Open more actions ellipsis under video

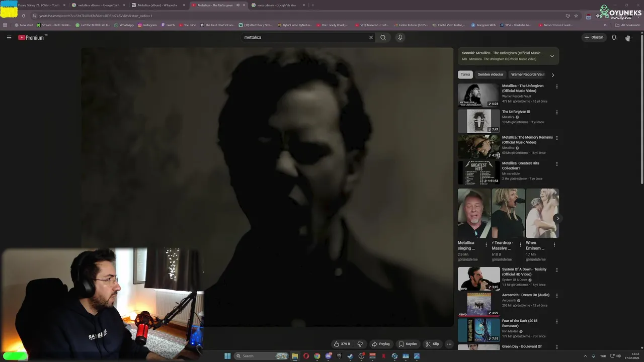pos(449,344)
